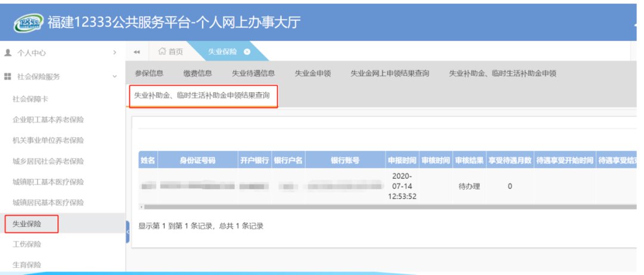Open 失业补助金、临时生活补助金申领结果查询 sub-tab
The width and height of the screenshot is (644, 275).
click(202, 96)
